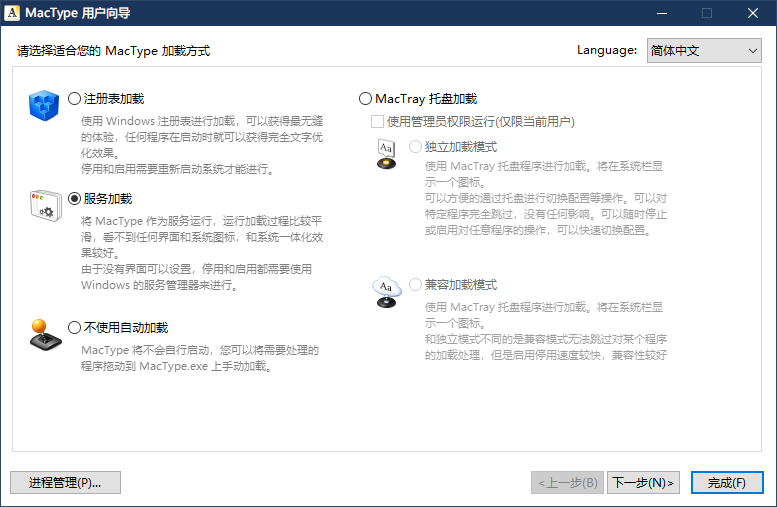The width and height of the screenshot is (777, 507).
Task: Minimize the MacType wizard window
Action: [x=662, y=13]
